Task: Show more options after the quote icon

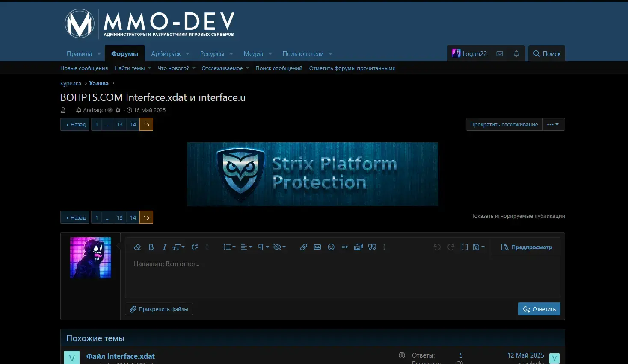Action: pos(384,247)
